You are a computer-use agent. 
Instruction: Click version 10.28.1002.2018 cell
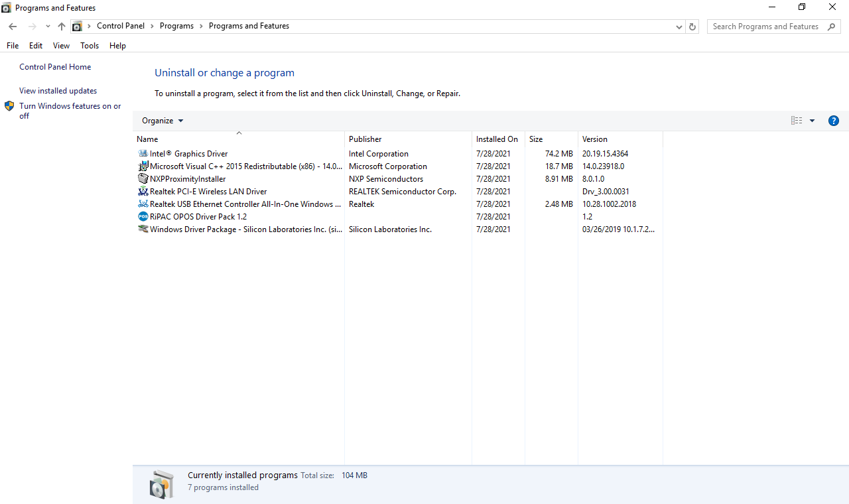pos(609,204)
